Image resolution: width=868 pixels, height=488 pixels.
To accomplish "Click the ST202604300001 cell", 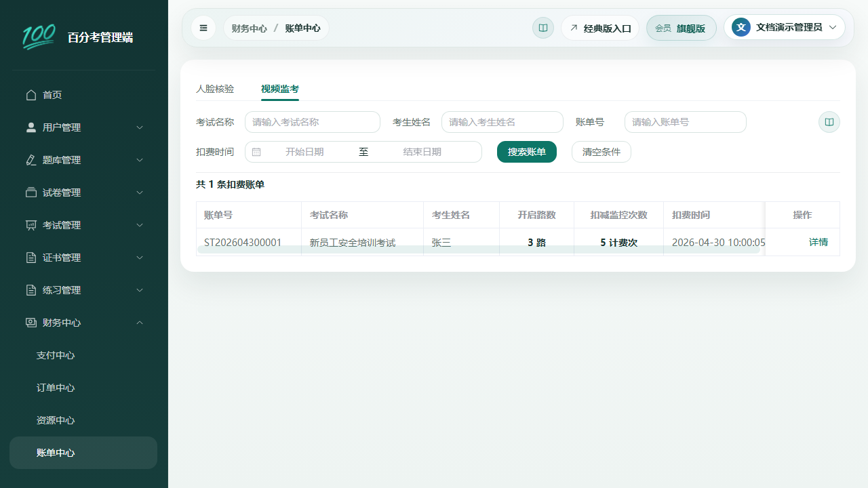I will coord(249,242).
